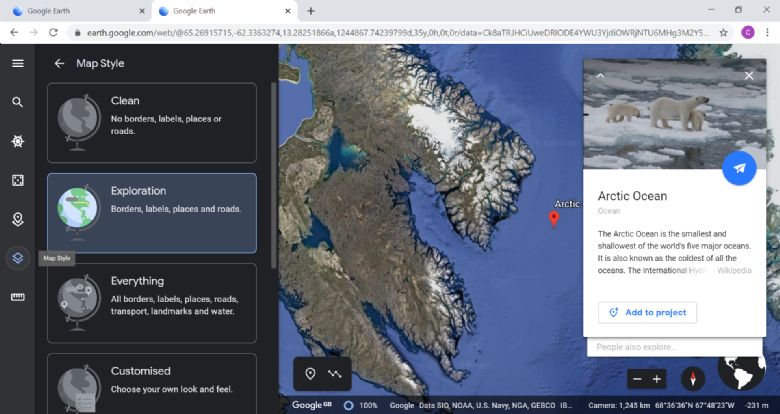The width and height of the screenshot is (780, 414).
Task: Close the active Google Earth tab
Action: pyautogui.click(x=288, y=11)
